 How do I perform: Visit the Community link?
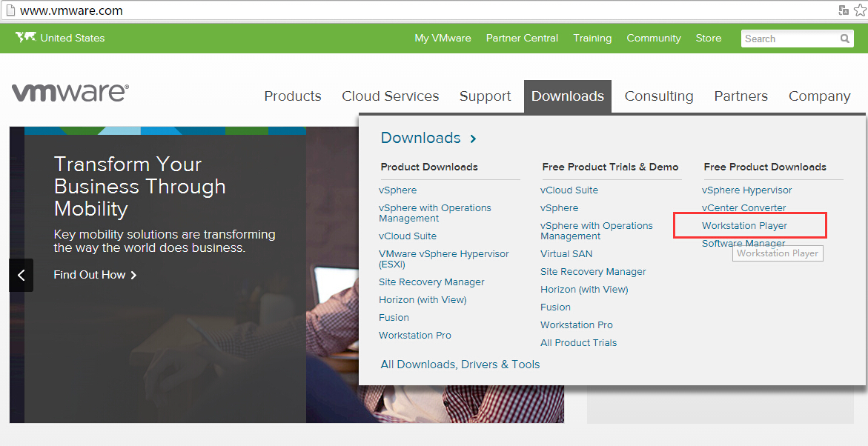654,39
